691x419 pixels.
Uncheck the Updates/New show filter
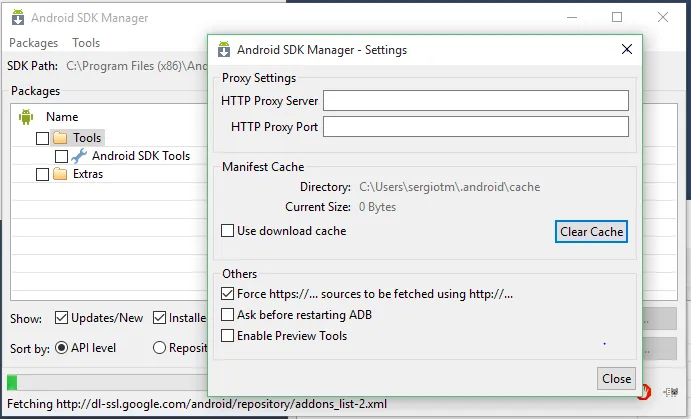click(61, 318)
